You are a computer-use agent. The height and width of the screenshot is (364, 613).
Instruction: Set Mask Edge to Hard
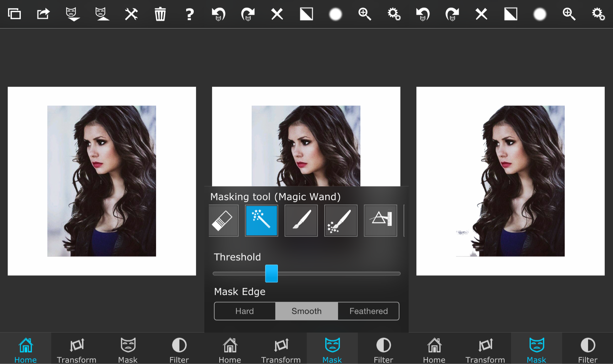245,311
